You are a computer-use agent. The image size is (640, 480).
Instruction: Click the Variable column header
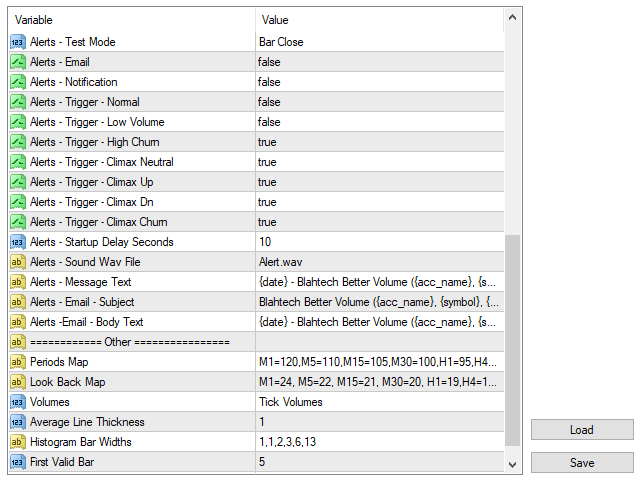(x=130, y=20)
